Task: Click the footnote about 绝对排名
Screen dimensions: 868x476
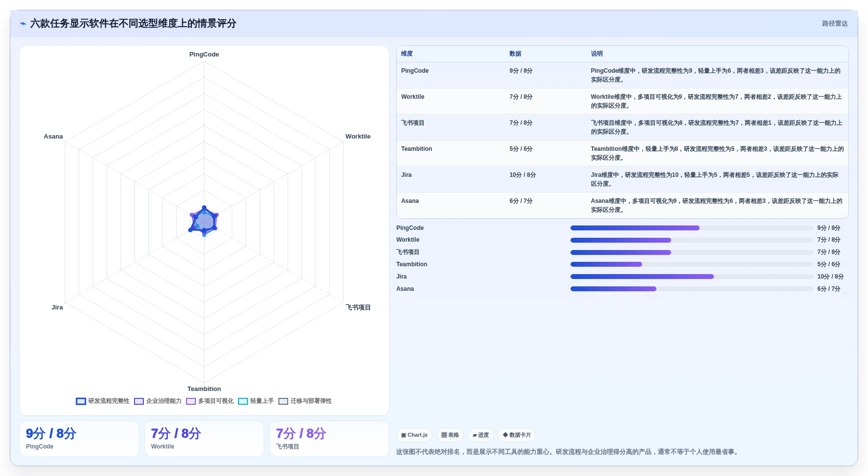Action: [x=568, y=452]
